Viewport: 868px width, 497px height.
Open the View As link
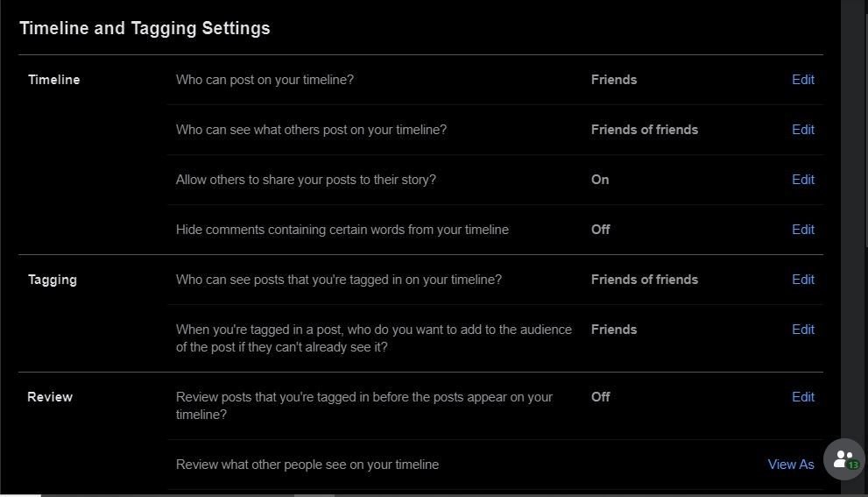tap(790, 465)
